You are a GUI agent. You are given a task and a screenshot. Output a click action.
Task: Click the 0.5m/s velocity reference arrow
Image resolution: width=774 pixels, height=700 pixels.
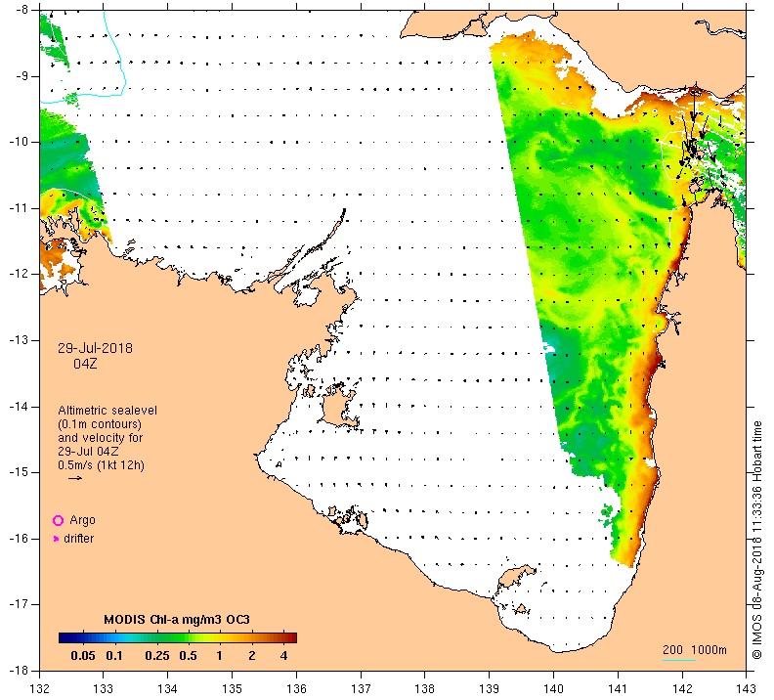point(75,478)
